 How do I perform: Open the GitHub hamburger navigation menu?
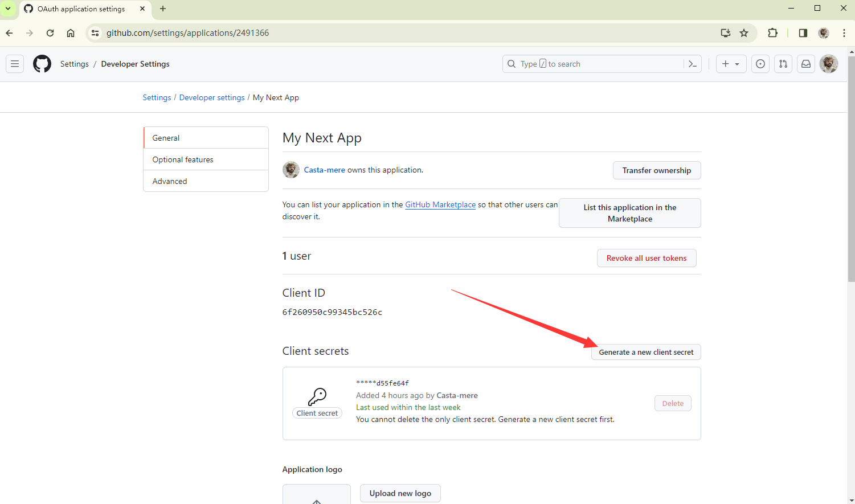point(15,64)
